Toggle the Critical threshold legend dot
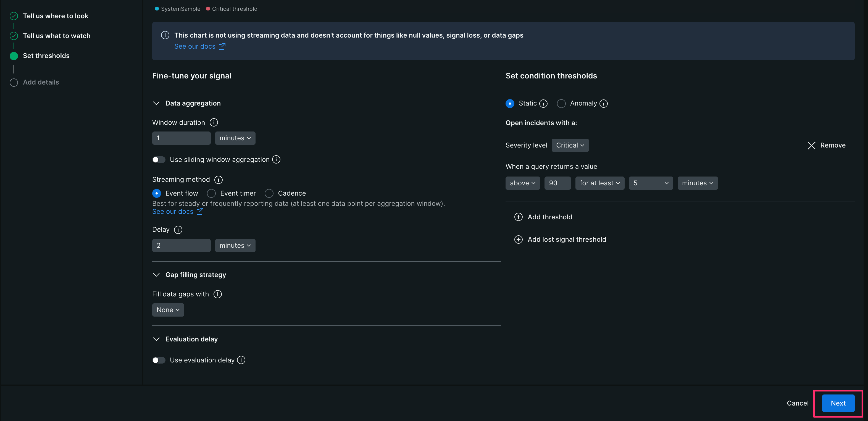 click(x=208, y=9)
